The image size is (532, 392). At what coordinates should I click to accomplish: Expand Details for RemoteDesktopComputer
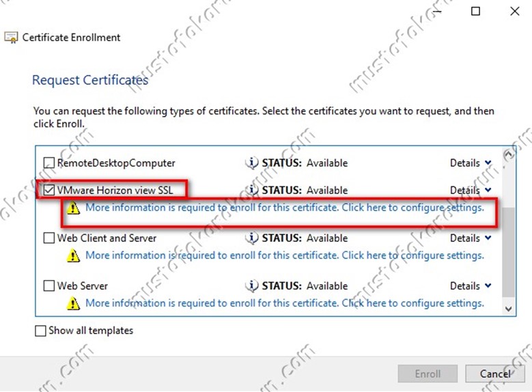(471, 163)
